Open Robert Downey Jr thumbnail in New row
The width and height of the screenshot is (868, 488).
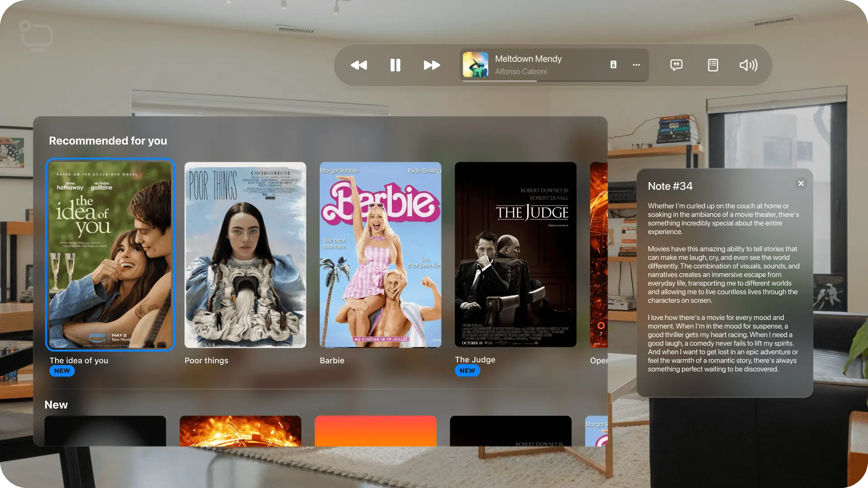point(510,431)
